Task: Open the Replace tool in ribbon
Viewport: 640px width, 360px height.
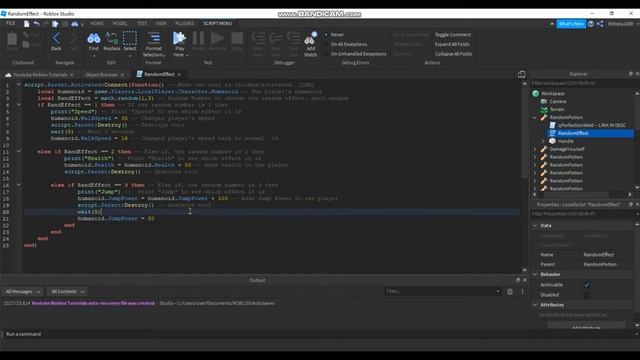Action: click(x=111, y=38)
